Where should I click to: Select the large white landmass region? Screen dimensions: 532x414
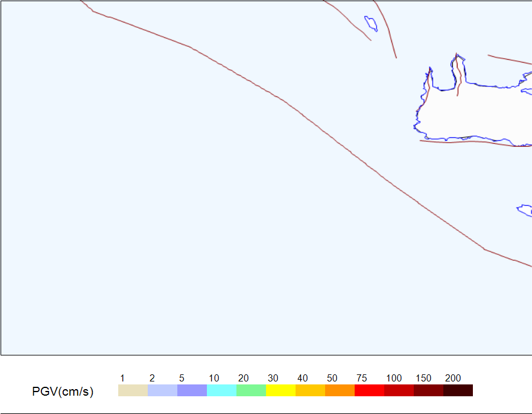point(475,112)
